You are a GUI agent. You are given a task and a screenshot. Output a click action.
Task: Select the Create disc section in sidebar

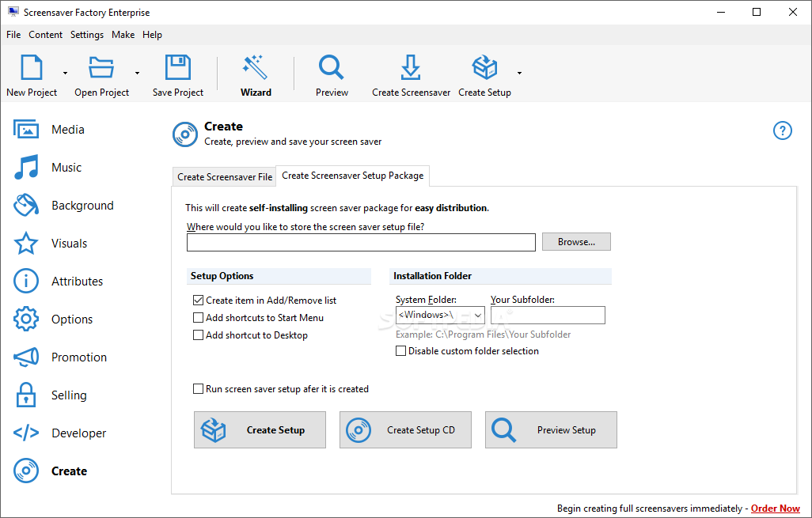(50, 471)
